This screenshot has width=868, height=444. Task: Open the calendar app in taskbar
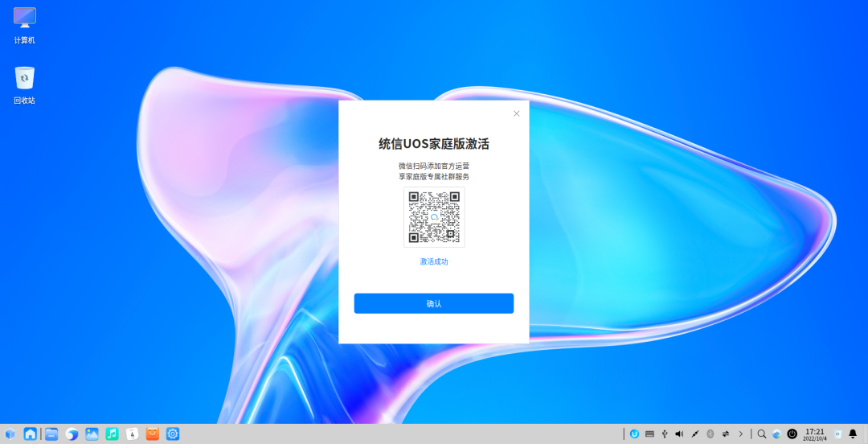click(x=133, y=434)
